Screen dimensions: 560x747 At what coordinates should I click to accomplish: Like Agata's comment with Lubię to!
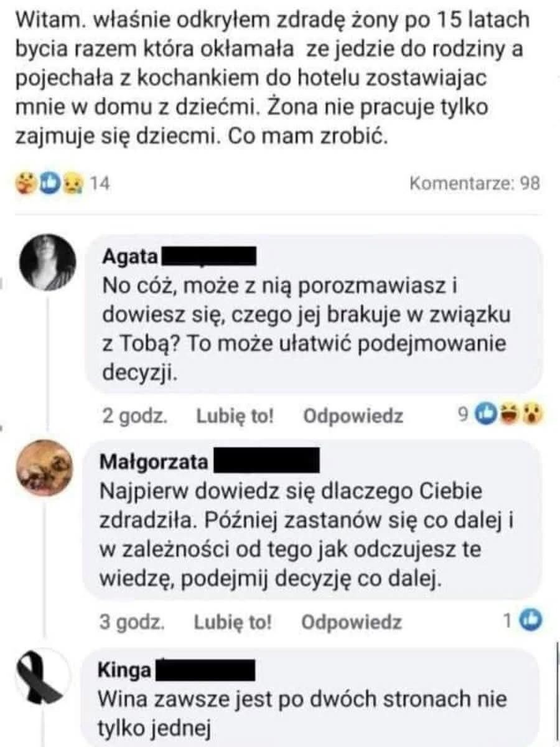point(235,416)
